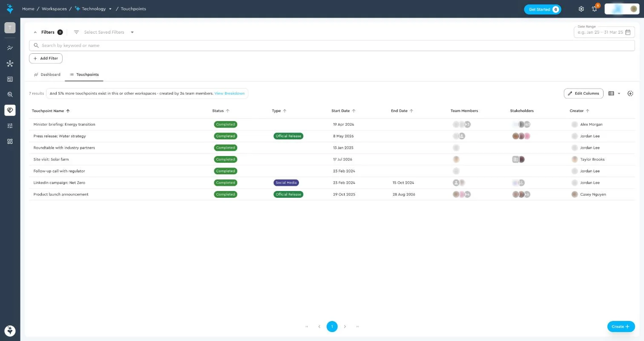The height and width of the screenshot is (341, 644).
Task: Click the download export icon
Action: tap(630, 93)
